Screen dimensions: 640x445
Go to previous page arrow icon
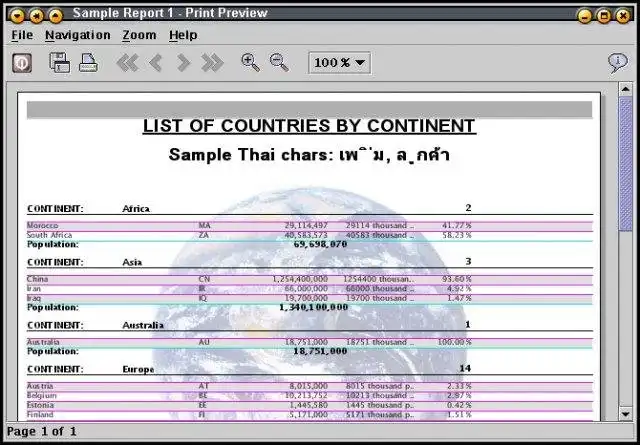click(x=156, y=63)
